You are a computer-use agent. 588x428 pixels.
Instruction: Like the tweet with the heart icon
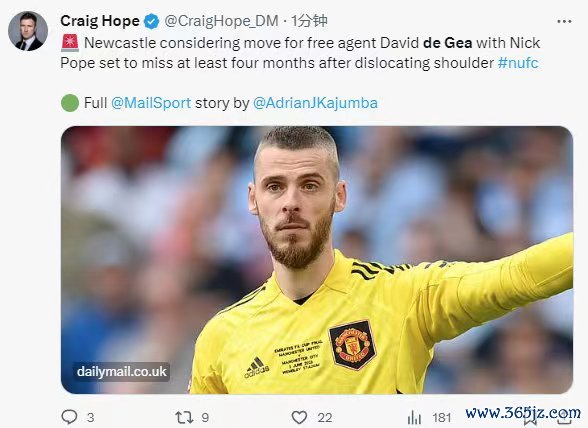299,417
